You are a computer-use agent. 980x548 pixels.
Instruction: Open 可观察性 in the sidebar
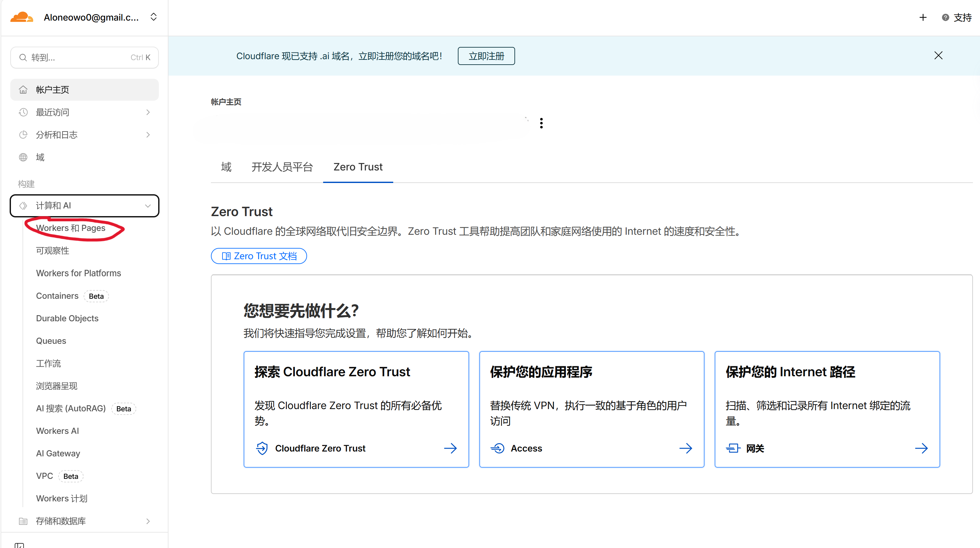[x=52, y=251]
